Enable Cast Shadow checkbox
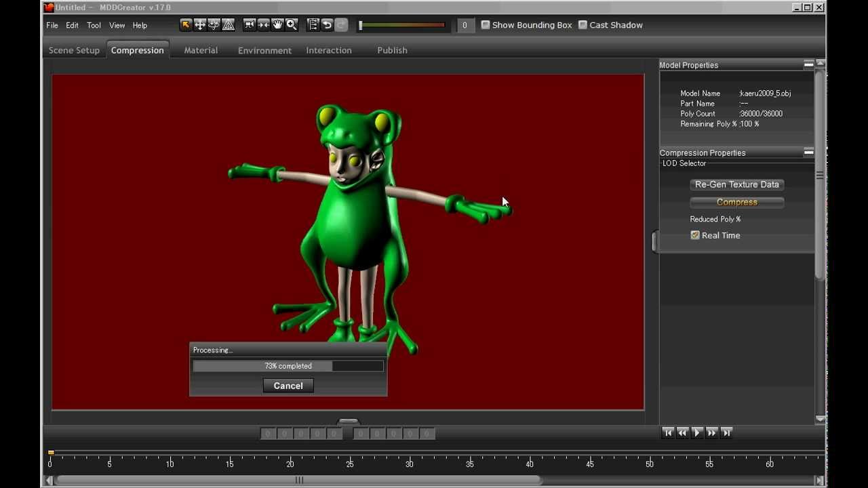The height and width of the screenshot is (488, 868). click(583, 25)
